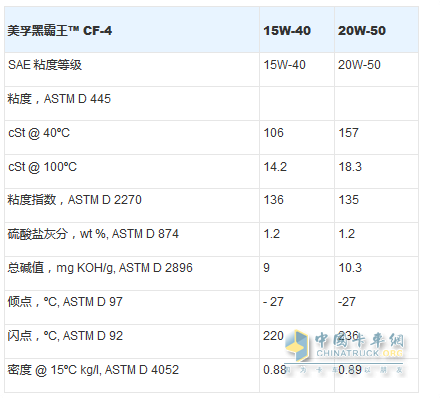Click the 硫酸盐灰分 ASTM D 874 label
Image resolution: width=440 pixels, height=398 pixels.
pos(93,234)
